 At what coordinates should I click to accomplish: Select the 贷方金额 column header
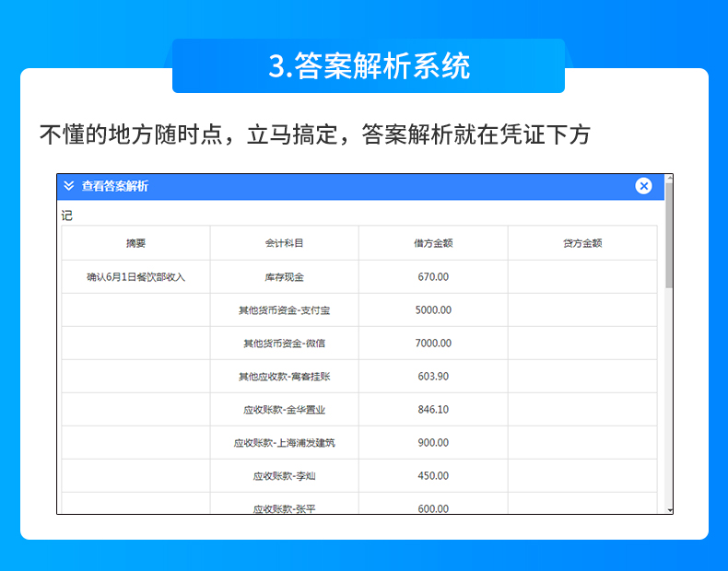click(581, 243)
